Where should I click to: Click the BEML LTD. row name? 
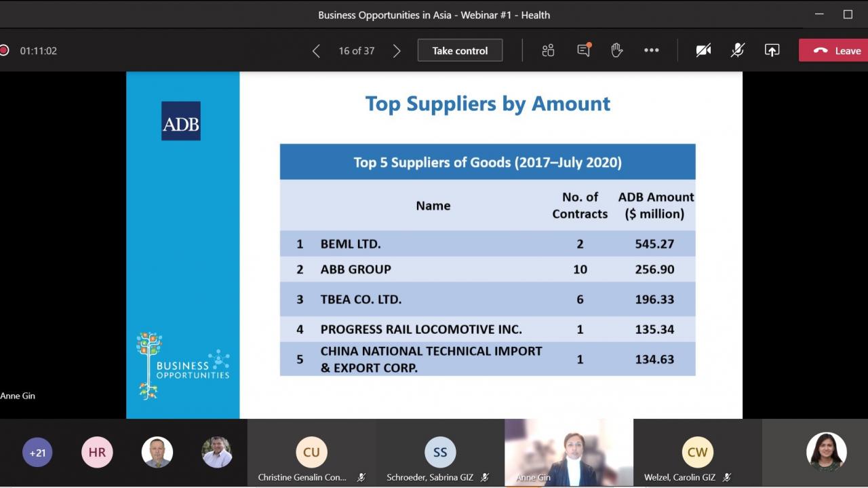[x=351, y=244]
